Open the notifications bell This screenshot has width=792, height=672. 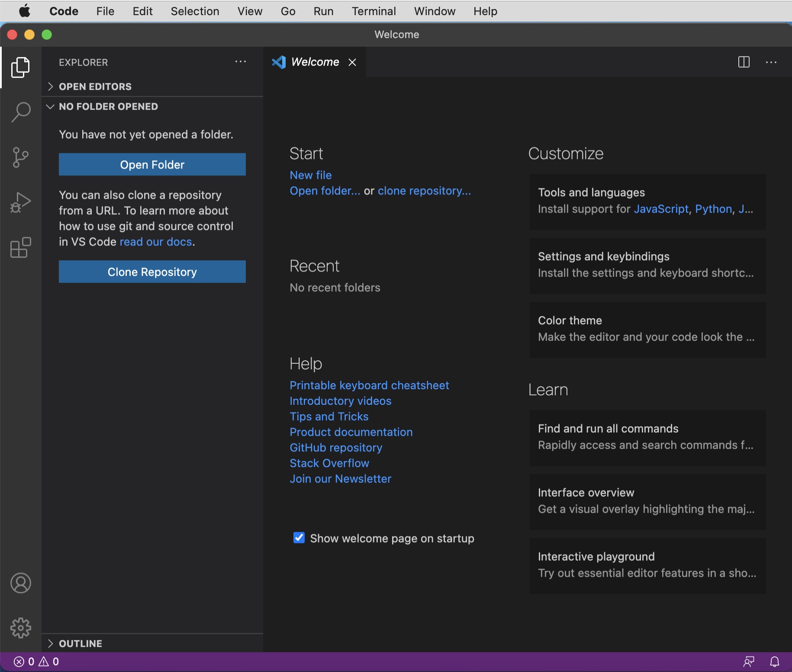(x=775, y=662)
